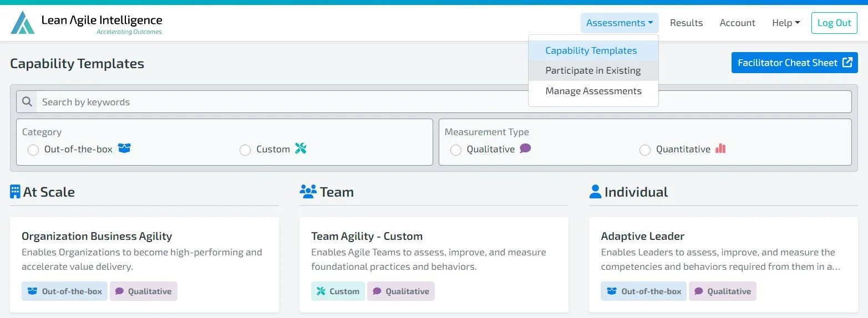Click the At Scale section heading text
This screenshot has width=868, height=318.
49,192
